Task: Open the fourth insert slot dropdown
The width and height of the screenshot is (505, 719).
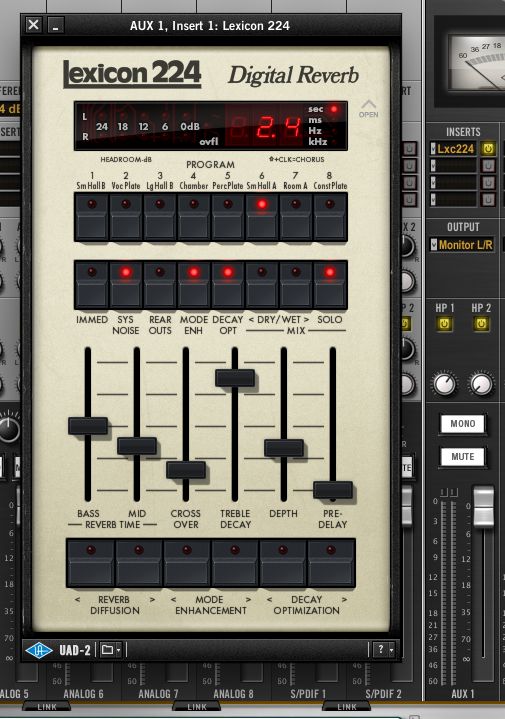Action: point(433,199)
